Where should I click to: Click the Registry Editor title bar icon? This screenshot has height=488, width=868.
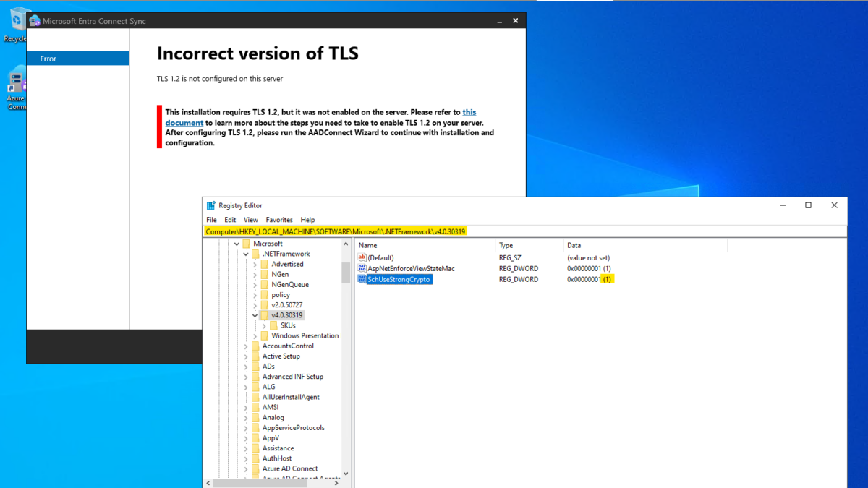click(211, 205)
